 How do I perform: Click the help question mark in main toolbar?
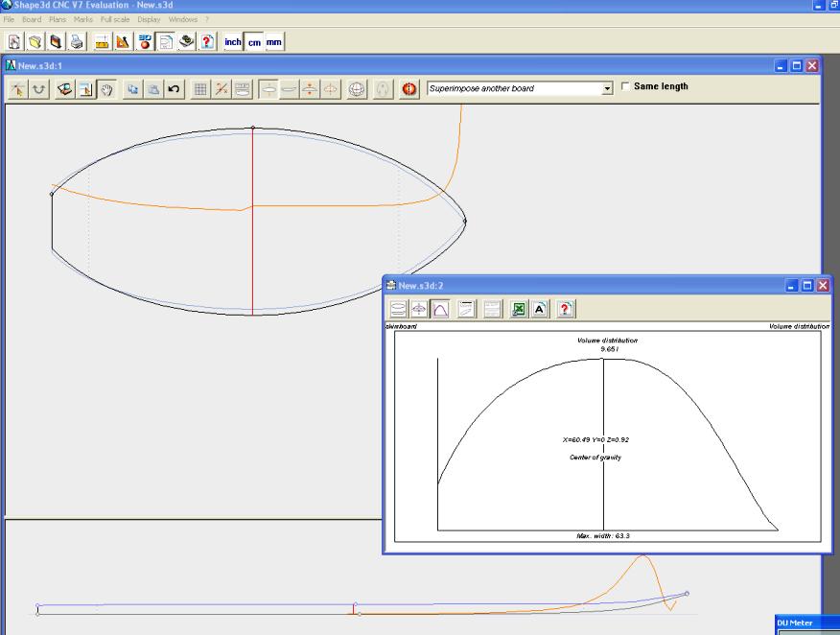click(206, 41)
